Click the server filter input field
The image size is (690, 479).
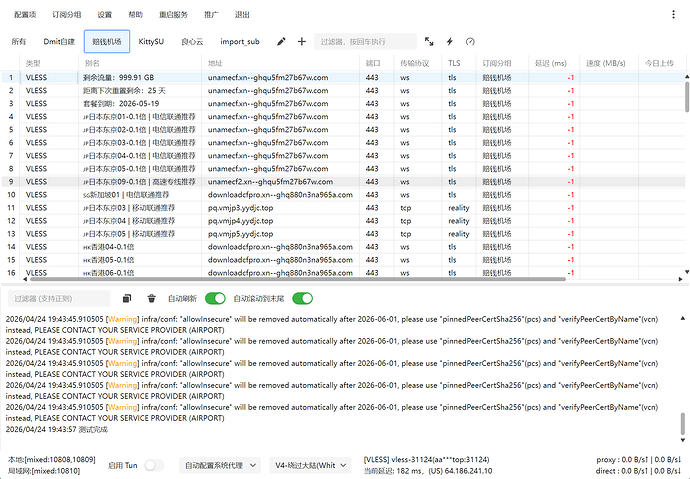tap(365, 42)
